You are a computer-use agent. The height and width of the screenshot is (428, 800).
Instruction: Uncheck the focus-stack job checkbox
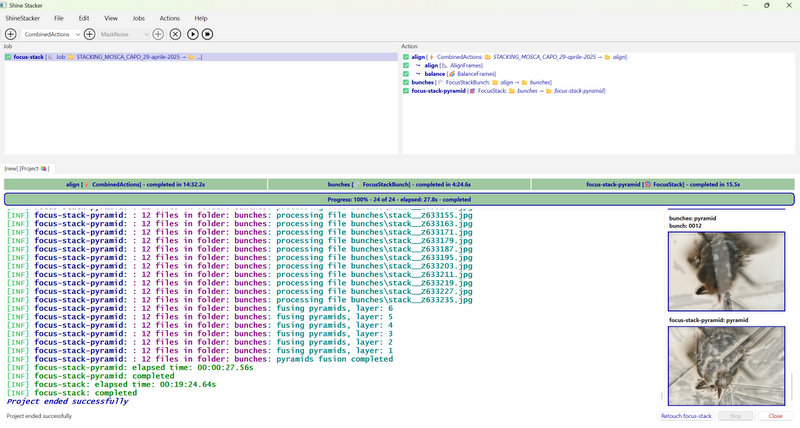pyautogui.click(x=8, y=57)
